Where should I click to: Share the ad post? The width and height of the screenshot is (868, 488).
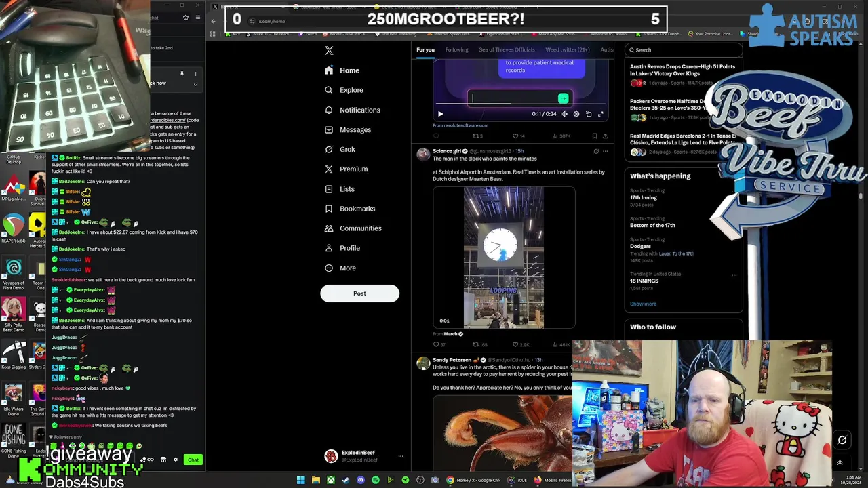(605, 136)
